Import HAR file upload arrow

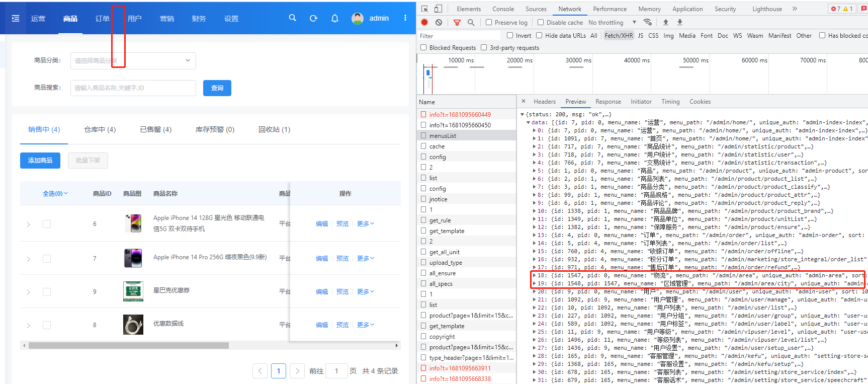666,22
